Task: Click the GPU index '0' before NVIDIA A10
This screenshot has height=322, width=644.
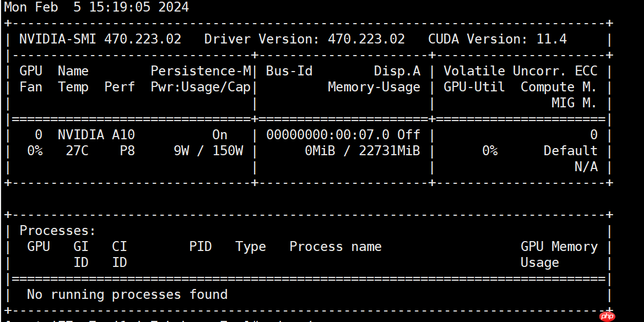Action: click(39, 134)
